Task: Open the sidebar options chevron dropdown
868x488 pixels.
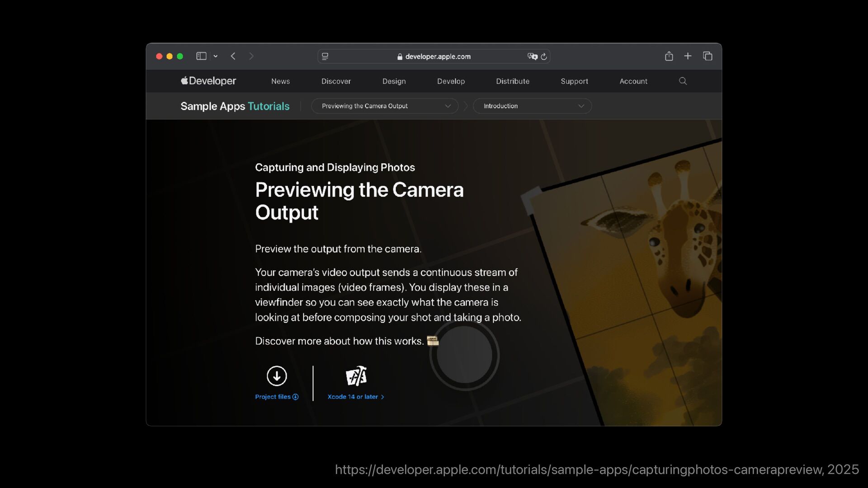Action: (x=216, y=56)
